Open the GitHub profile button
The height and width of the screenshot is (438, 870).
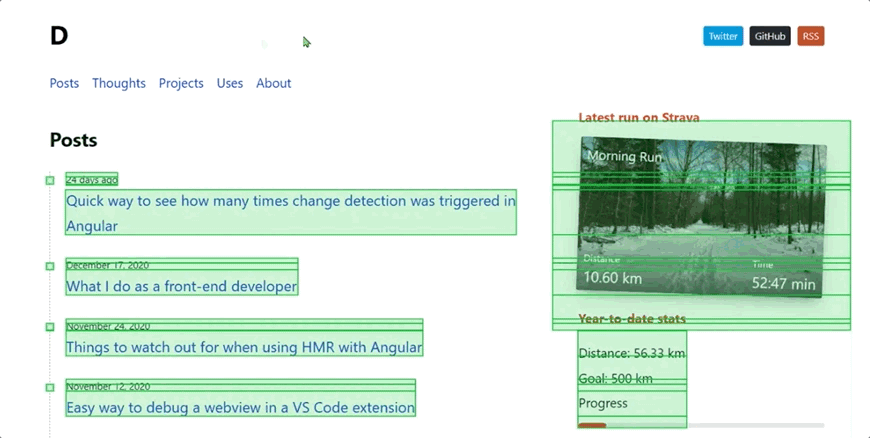(770, 36)
